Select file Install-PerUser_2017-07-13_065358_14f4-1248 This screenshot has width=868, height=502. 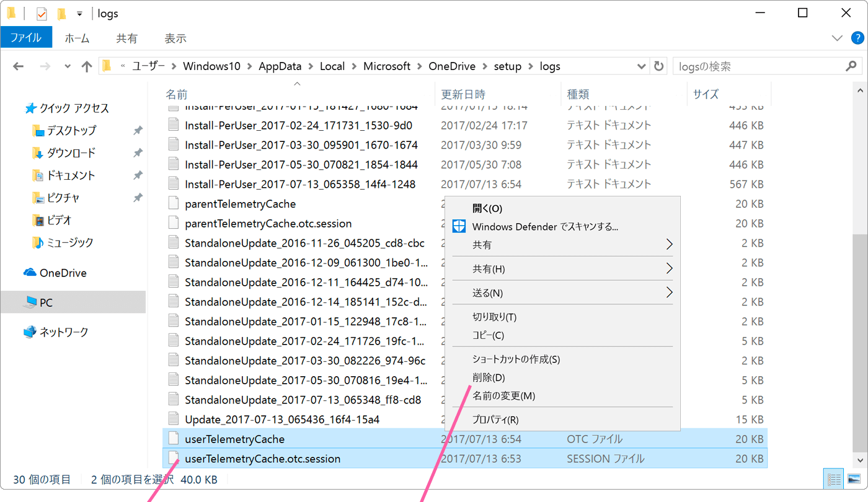(x=300, y=184)
